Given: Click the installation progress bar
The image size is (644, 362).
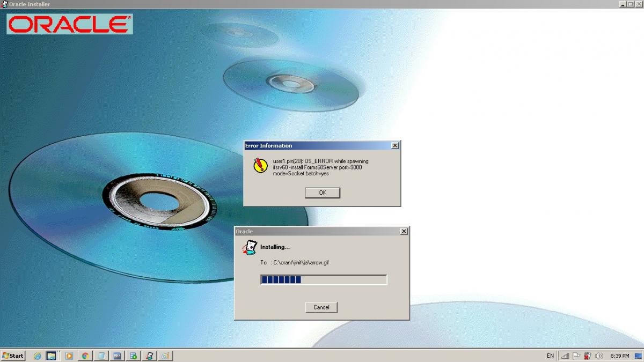Looking at the screenshot, I should [x=323, y=280].
